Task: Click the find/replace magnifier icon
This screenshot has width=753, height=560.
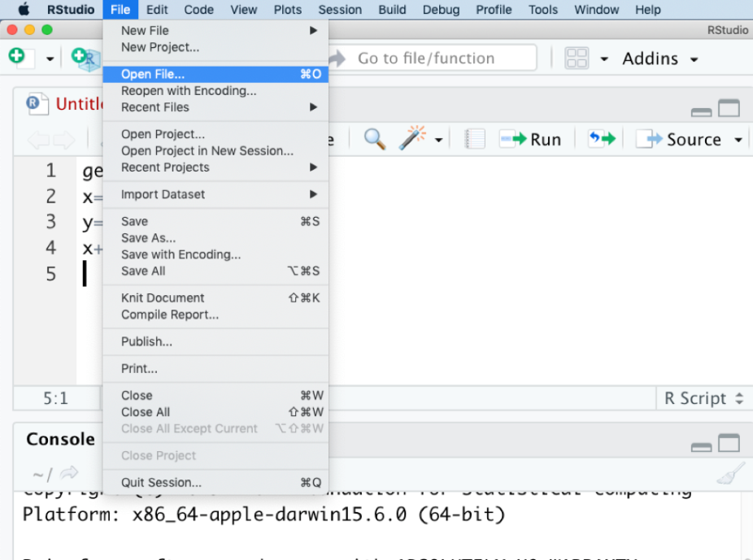Action: coord(375,139)
